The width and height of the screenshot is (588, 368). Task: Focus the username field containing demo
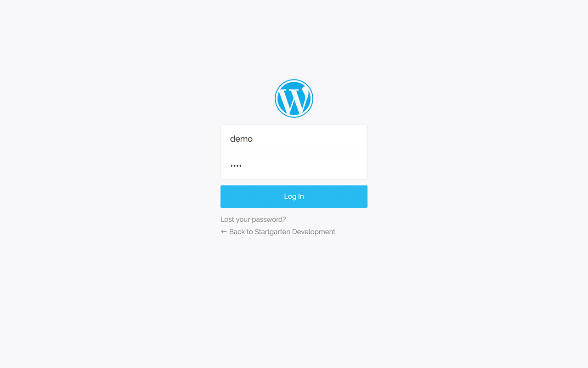(x=294, y=138)
